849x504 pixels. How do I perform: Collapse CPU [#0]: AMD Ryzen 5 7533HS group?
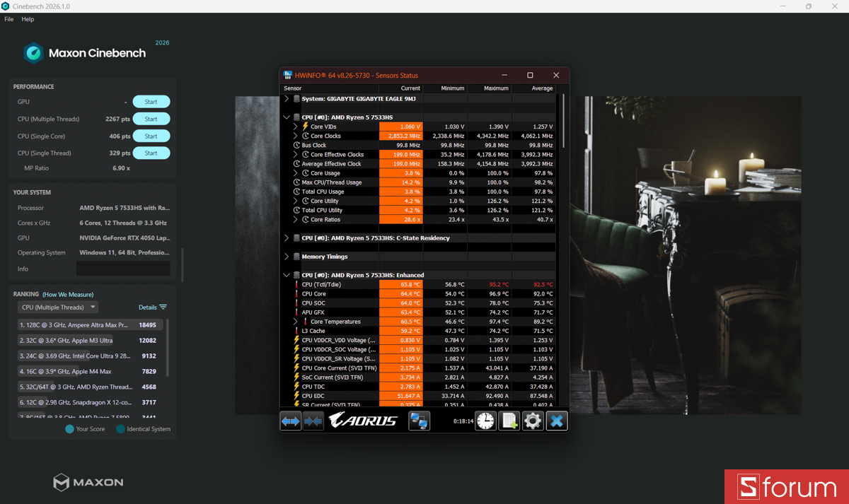[287, 117]
